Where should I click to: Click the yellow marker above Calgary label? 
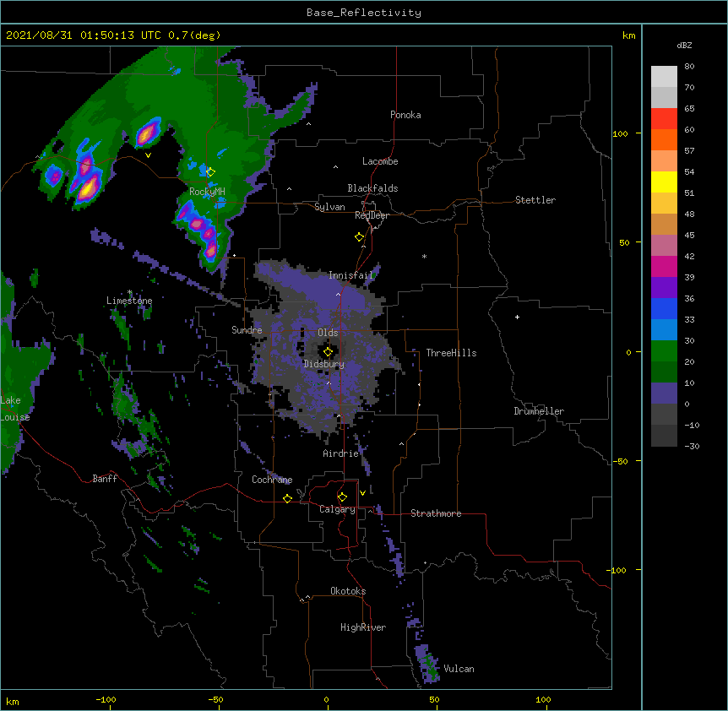(342, 497)
